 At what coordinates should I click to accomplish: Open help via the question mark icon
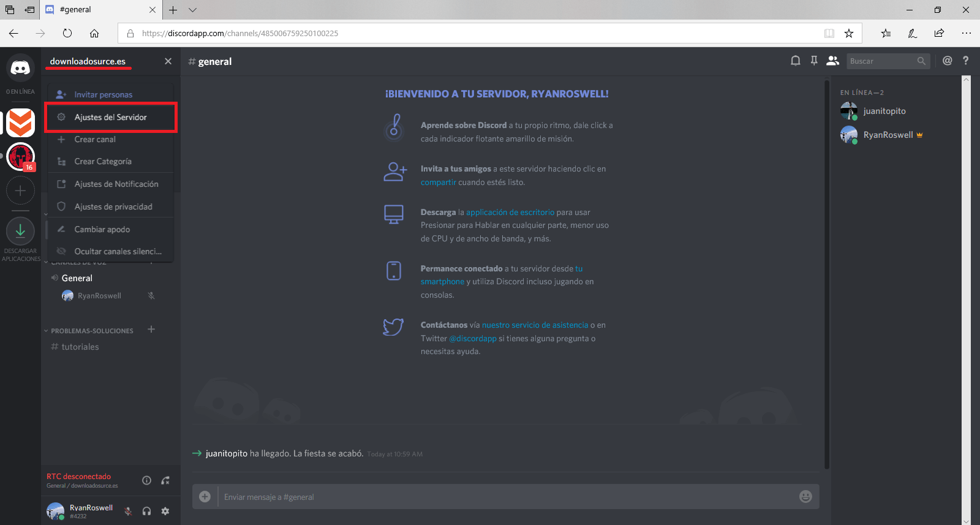pos(966,61)
